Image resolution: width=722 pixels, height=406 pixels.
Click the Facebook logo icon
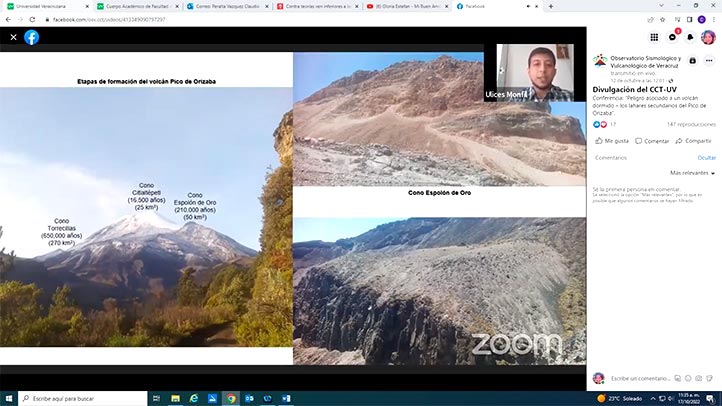pyautogui.click(x=32, y=37)
